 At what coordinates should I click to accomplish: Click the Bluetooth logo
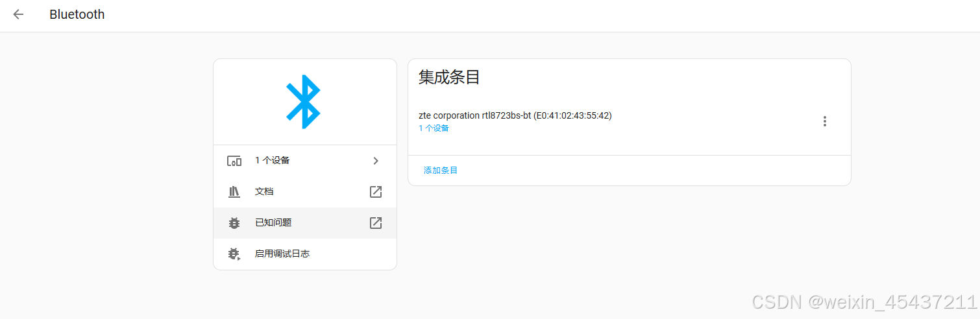[x=304, y=102]
